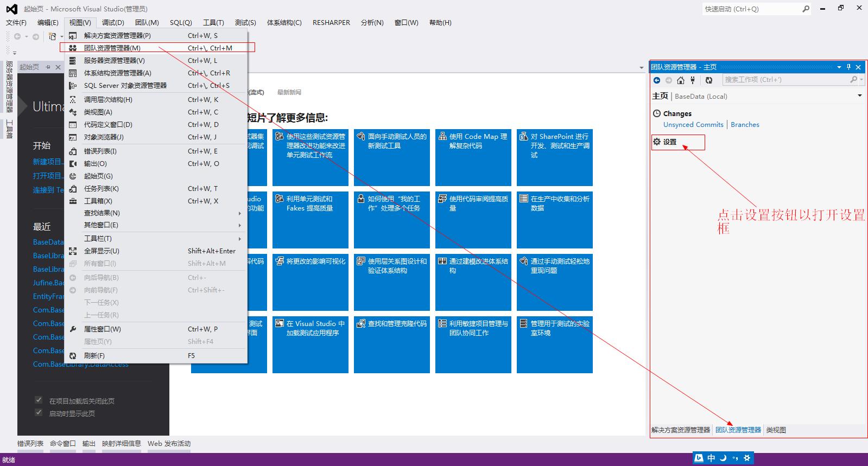
Task: Click the icon of 体系结构资源管理器(A)
Action: (73, 73)
